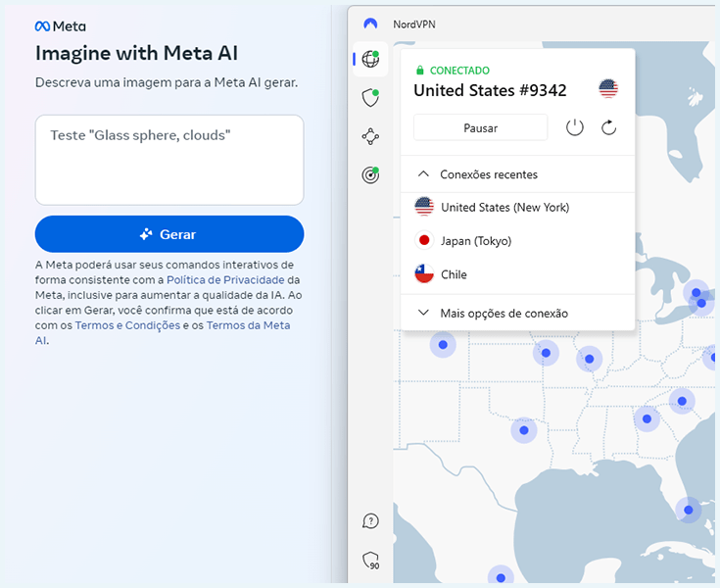Disconnect using the power icon

574,127
